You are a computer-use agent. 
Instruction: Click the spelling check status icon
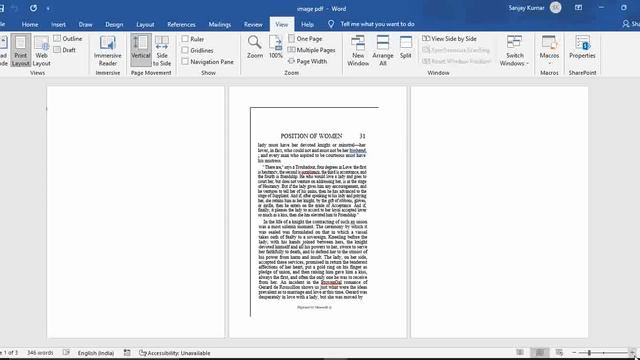point(66,352)
